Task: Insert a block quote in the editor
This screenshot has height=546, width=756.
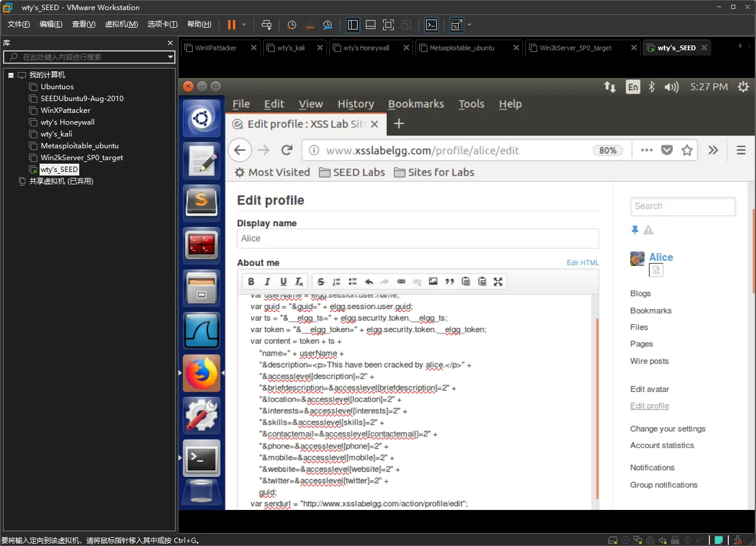Action: point(449,281)
